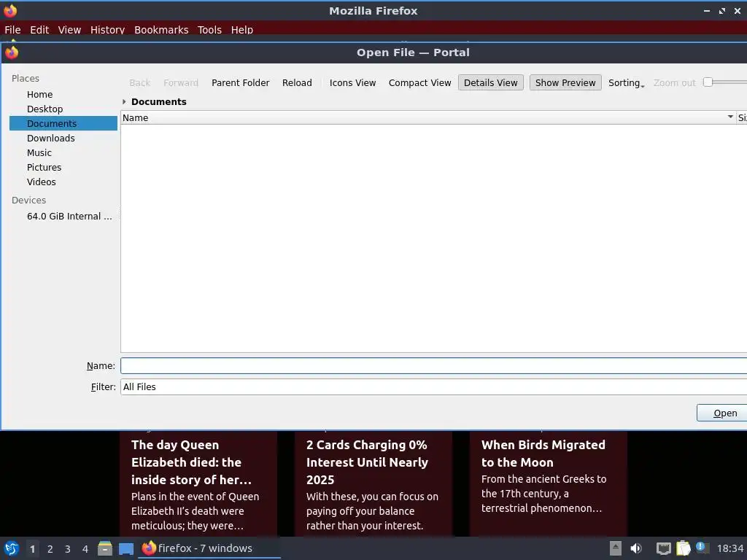Open the Lubuntu application menu in taskbar

pos(12,548)
